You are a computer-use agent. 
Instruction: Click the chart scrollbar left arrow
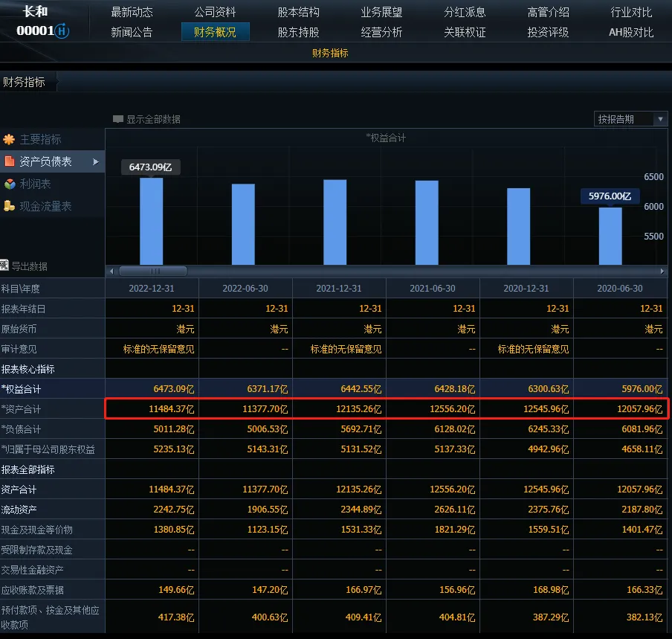(x=112, y=272)
